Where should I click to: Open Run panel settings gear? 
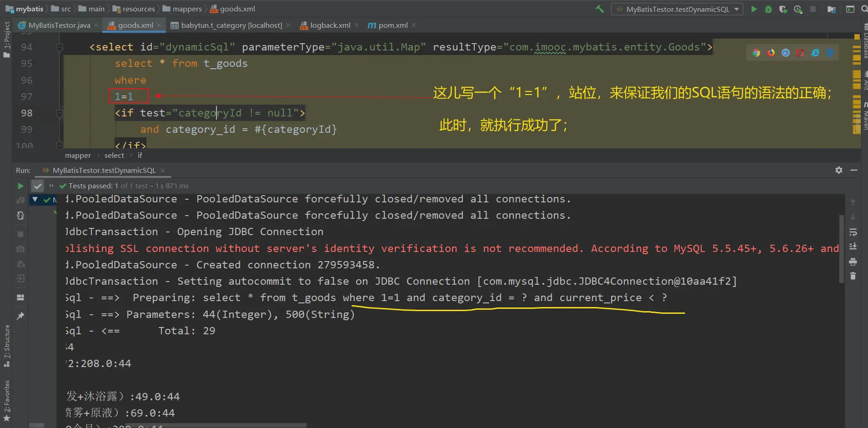pyautogui.click(x=839, y=170)
